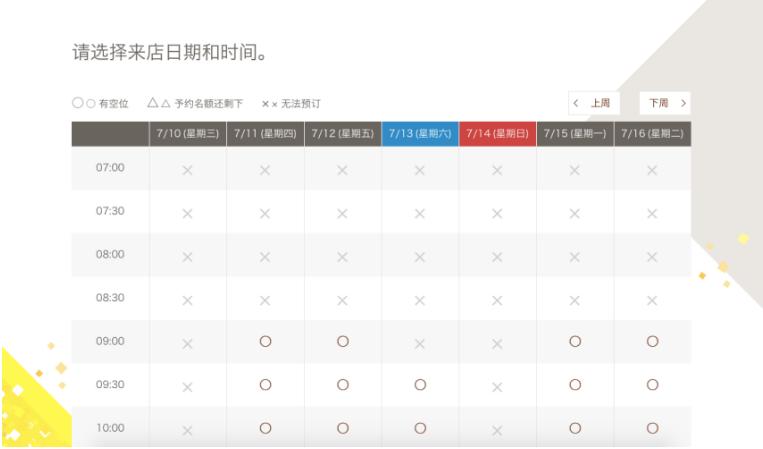763x449 pixels.
Task: Click unavailable X at 09:30 on 7/14
Action: click(497, 387)
